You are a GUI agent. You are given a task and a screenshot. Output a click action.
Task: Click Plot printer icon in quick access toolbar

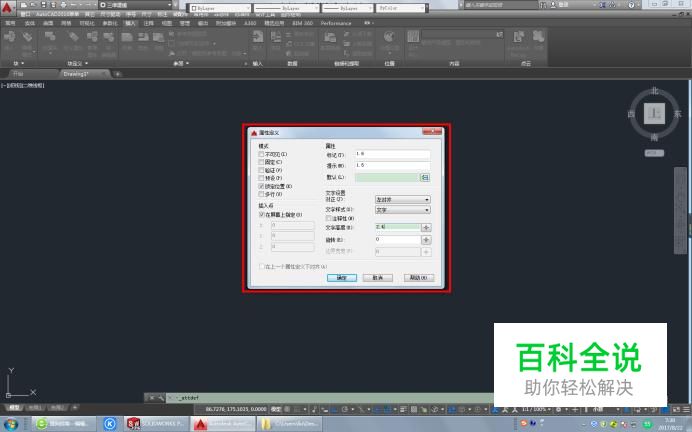pos(64,5)
